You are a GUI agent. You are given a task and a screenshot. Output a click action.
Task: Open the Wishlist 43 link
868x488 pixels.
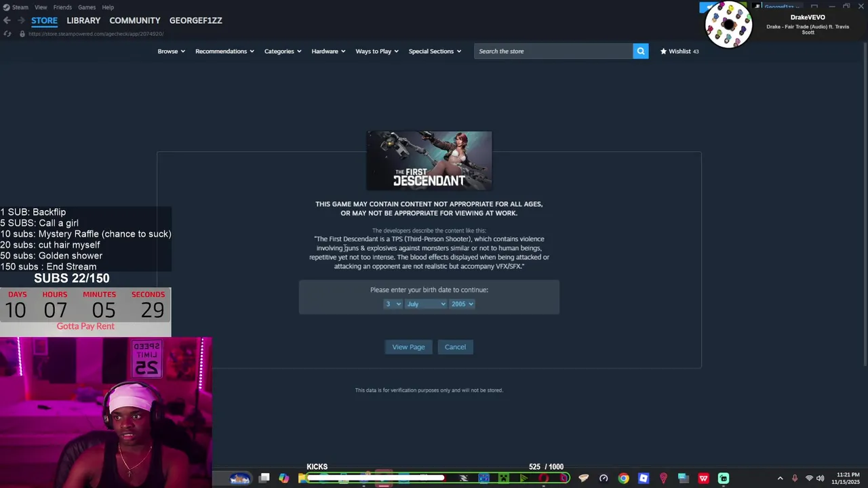(679, 51)
